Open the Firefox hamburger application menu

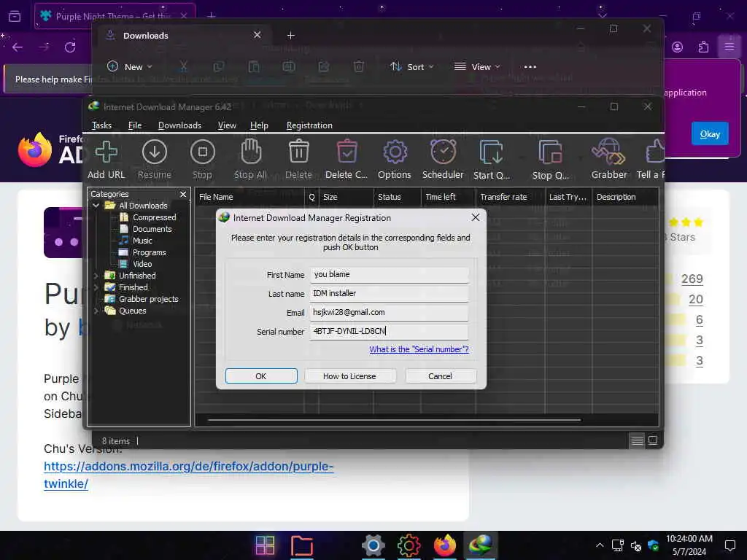coord(729,47)
